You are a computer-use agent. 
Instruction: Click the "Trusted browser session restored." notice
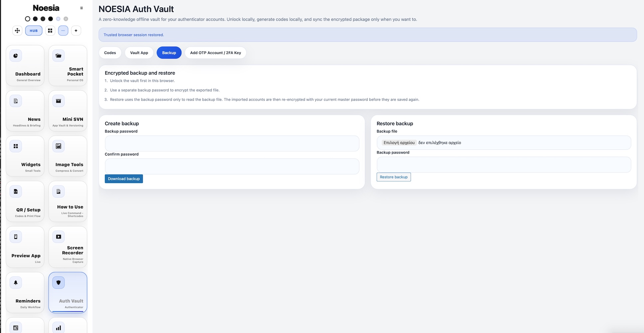[x=134, y=35]
